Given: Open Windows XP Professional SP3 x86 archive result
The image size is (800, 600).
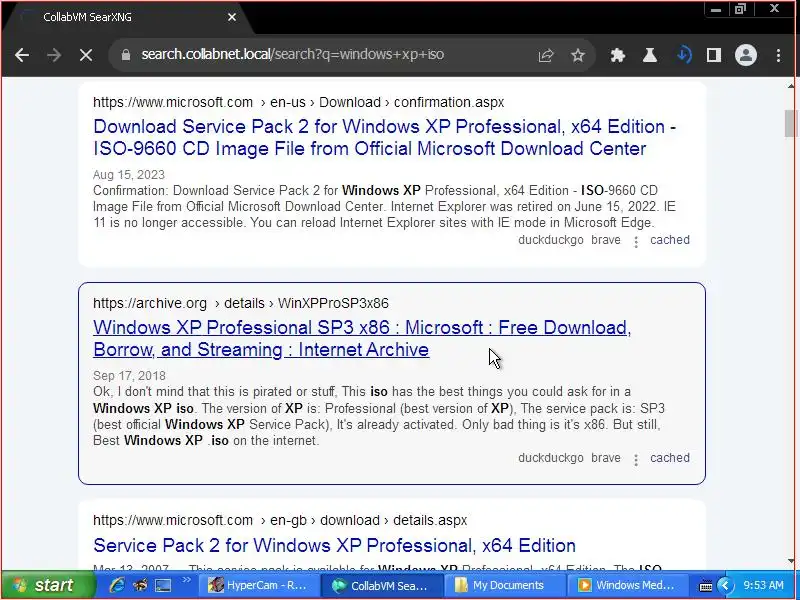Looking at the screenshot, I should (x=362, y=338).
